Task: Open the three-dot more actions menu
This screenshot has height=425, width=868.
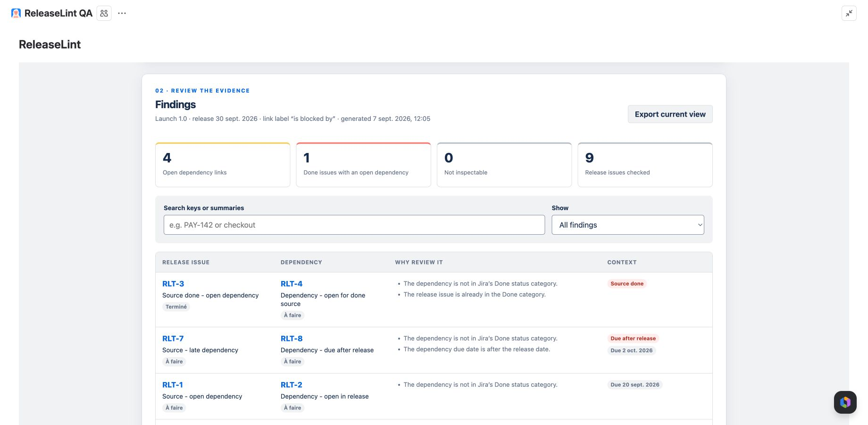Action: coord(122,13)
